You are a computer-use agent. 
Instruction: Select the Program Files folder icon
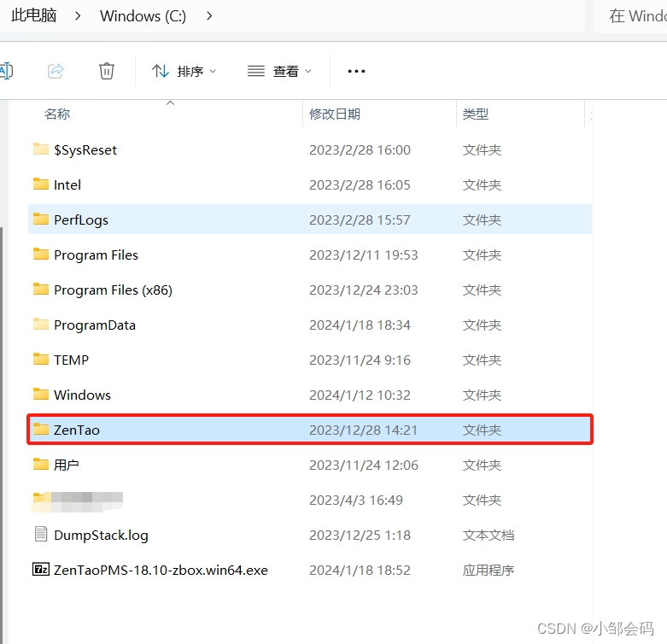coord(41,254)
